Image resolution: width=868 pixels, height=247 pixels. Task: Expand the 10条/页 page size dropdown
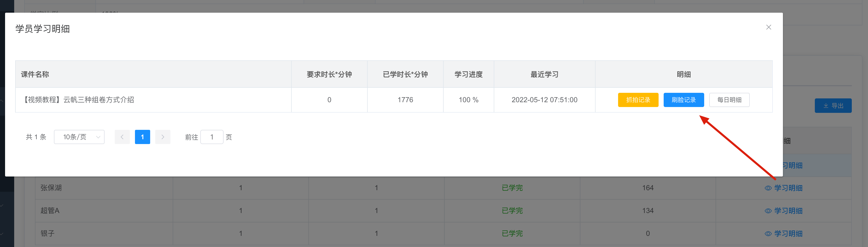(79, 137)
